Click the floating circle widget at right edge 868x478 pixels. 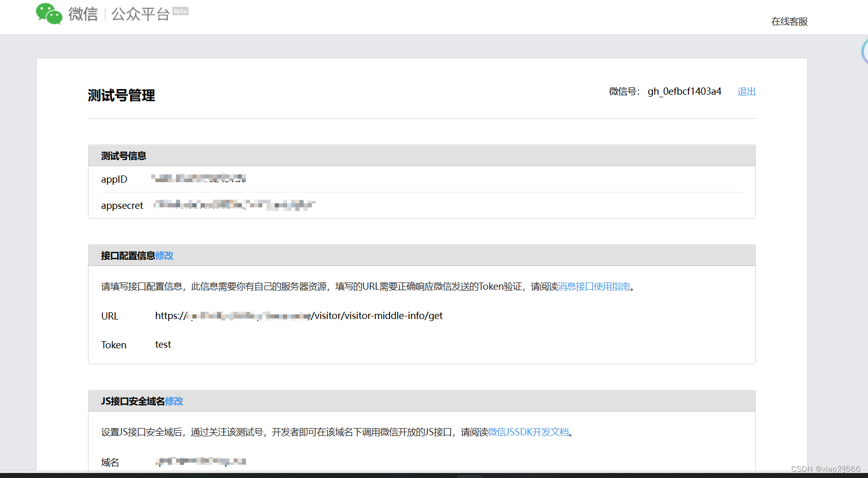coord(864,51)
